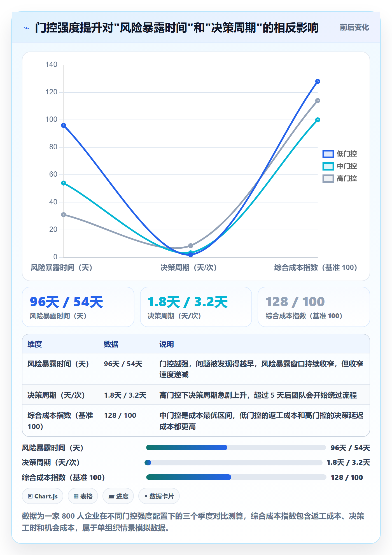The height and width of the screenshot is (555, 392).
Task: Select the 综合成本指数（基准 100）table cell
Action: click(x=60, y=421)
